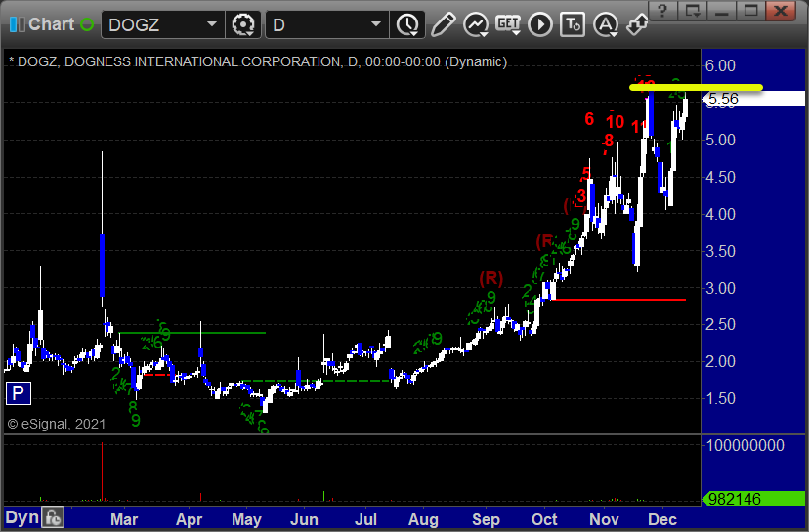809x532 pixels.
Task: Open the symbol dropdown arrow
Action: 212,24
